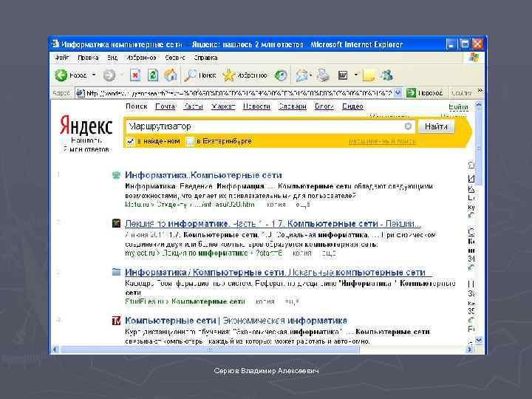The image size is (532, 399).
Task: Click the Edit with Word icon
Action: (x=343, y=75)
